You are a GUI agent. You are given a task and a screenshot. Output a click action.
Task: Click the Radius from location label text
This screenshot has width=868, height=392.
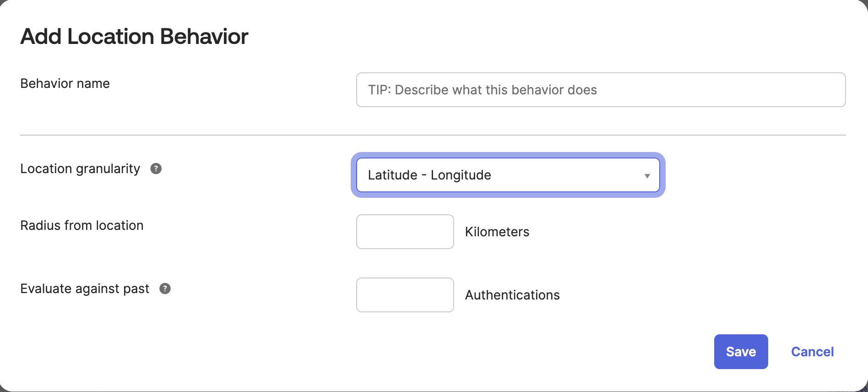(x=81, y=225)
